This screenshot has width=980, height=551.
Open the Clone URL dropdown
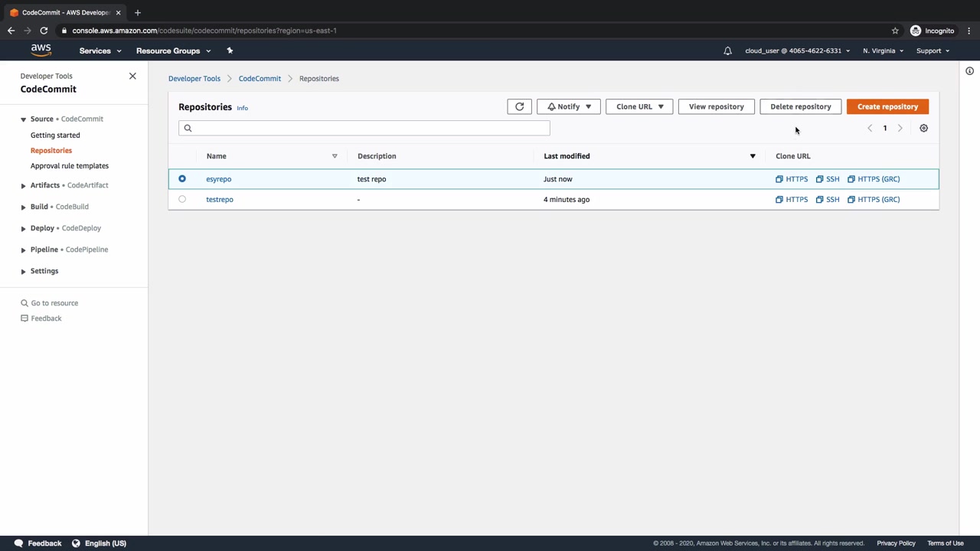point(639,106)
